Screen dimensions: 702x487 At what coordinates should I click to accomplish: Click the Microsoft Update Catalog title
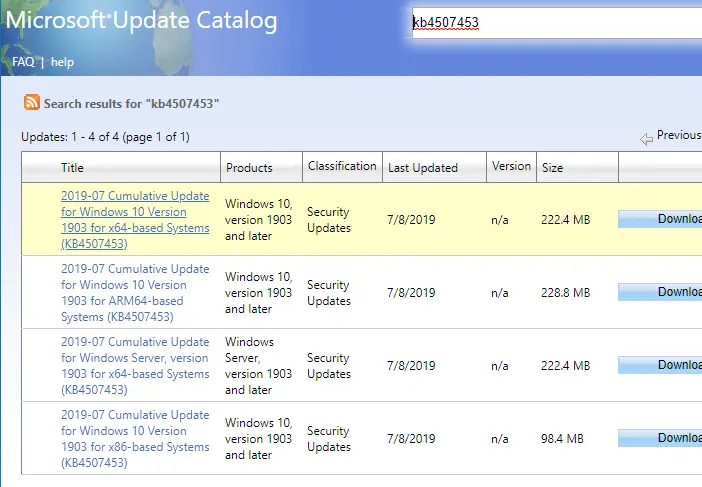[x=141, y=20]
